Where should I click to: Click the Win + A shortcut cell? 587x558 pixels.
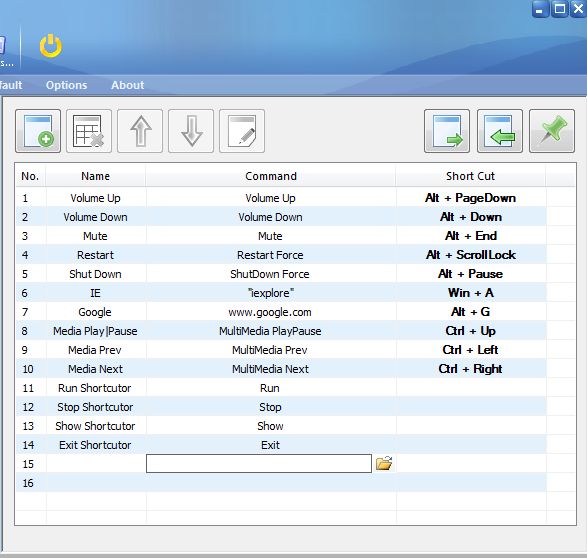(471, 293)
